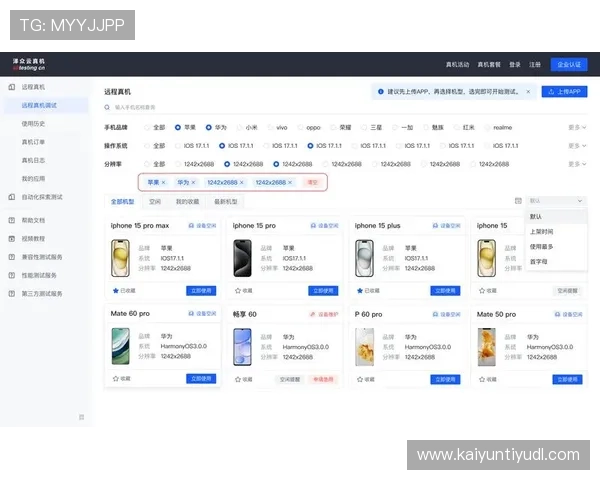Click 设备维护 status icon on 畅享 60
This screenshot has height=480, width=600.
click(313, 314)
